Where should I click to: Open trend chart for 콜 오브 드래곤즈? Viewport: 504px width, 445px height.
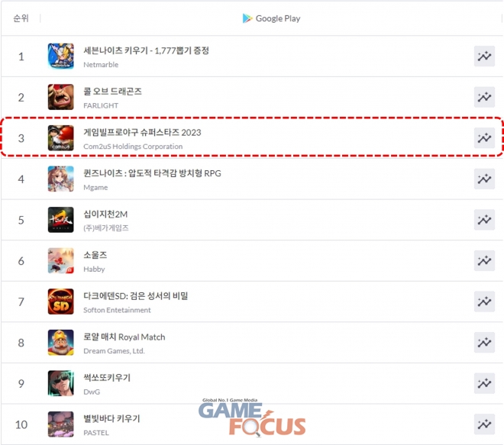[484, 97]
